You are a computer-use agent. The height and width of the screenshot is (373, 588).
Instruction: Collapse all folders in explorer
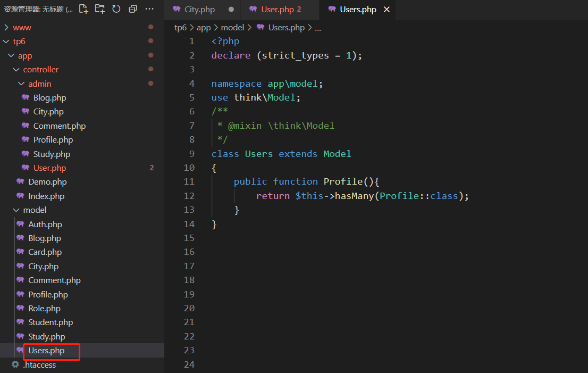(133, 9)
